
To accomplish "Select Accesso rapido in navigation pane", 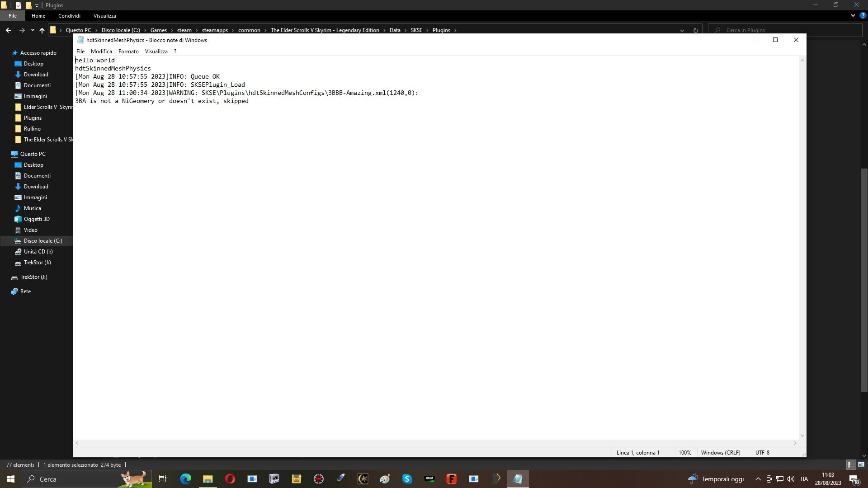I will (x=38, y=53).
